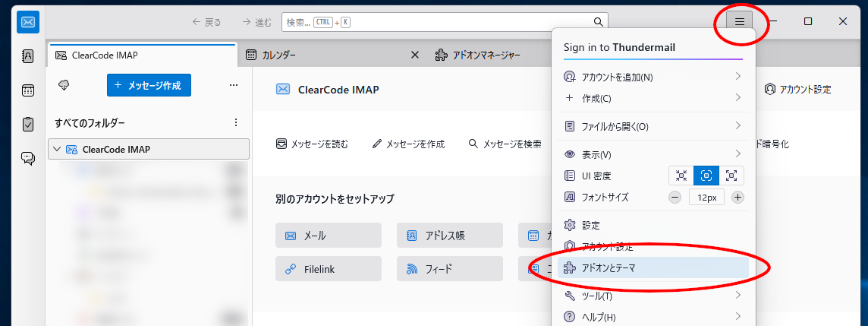Expand 表示(V) submenu

point(653,154)
